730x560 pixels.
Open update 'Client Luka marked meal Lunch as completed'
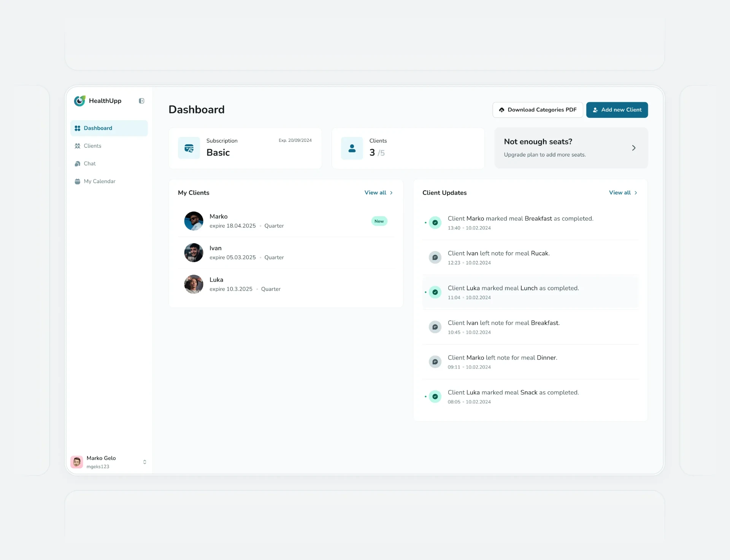[x=530, y=292]
